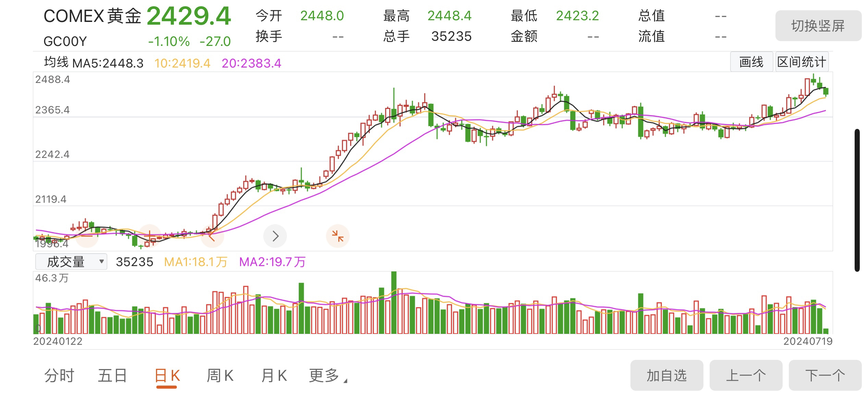Open 区间统计 range statistics
Image resolution: width=868 pixels, height=401 pixels.
pos(802,62)
